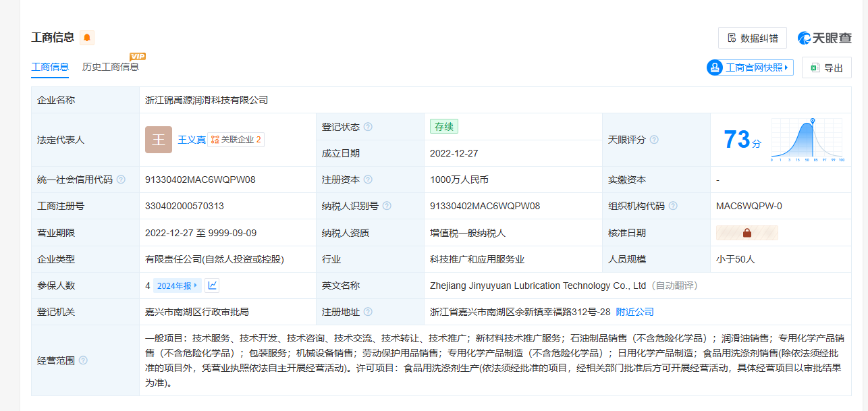Click the 天眼评分 score distribution chart
Image resolution: width=868 pixels, height=411 pixels.
[x=807, y=140]
